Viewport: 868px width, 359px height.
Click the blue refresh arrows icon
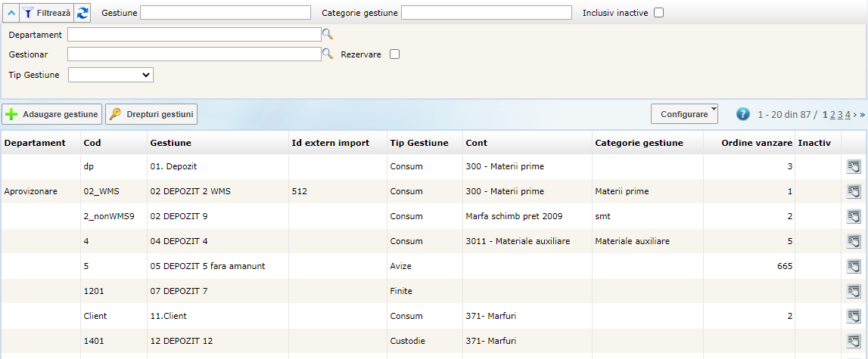[x=83, y=13]
